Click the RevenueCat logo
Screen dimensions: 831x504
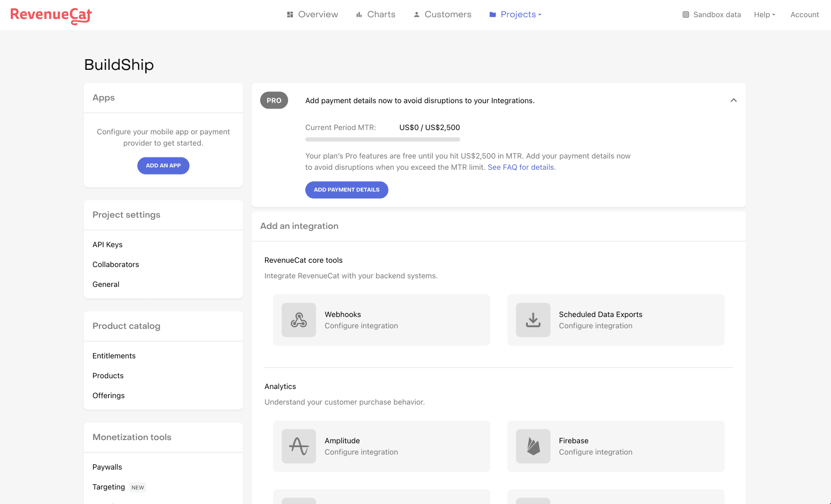pyautogui.click(x=51, y=16)
